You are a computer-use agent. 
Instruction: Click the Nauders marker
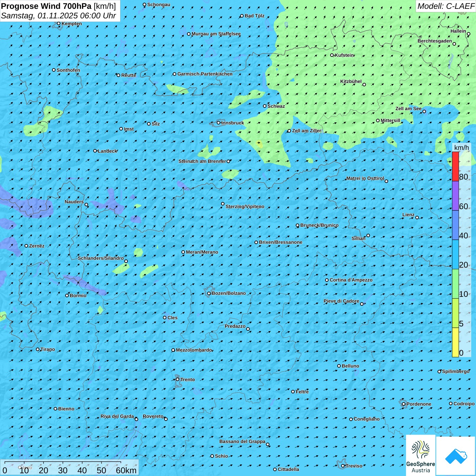coord(86,205)
